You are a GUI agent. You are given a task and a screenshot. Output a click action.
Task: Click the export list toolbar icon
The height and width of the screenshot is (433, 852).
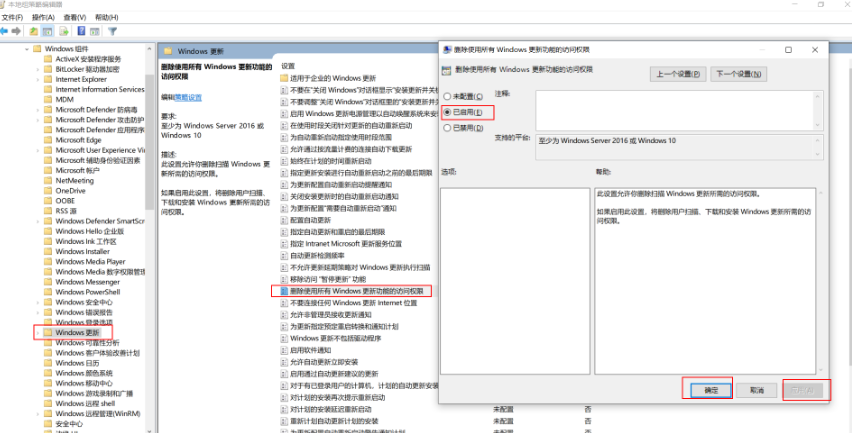pyautogui.click(x=64, y=31)
